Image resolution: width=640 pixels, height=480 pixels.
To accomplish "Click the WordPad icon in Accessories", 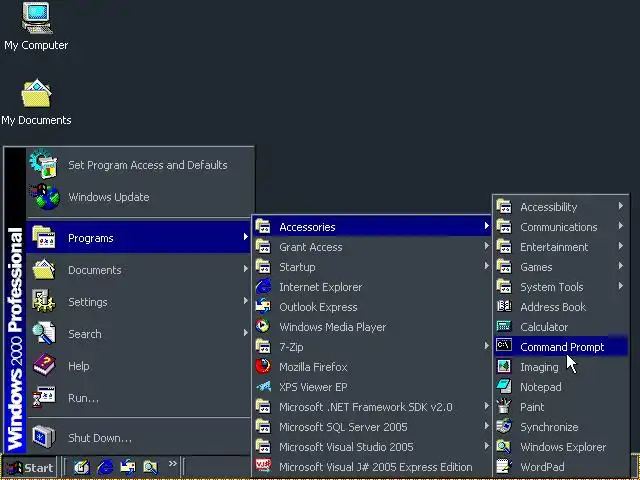I will click(x=504, y=467).
